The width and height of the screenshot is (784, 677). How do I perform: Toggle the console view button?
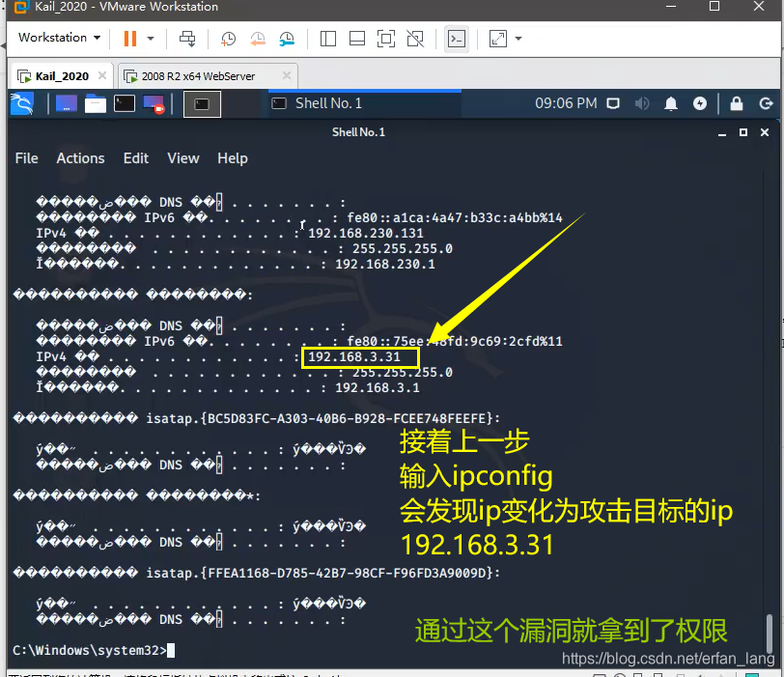457,39
